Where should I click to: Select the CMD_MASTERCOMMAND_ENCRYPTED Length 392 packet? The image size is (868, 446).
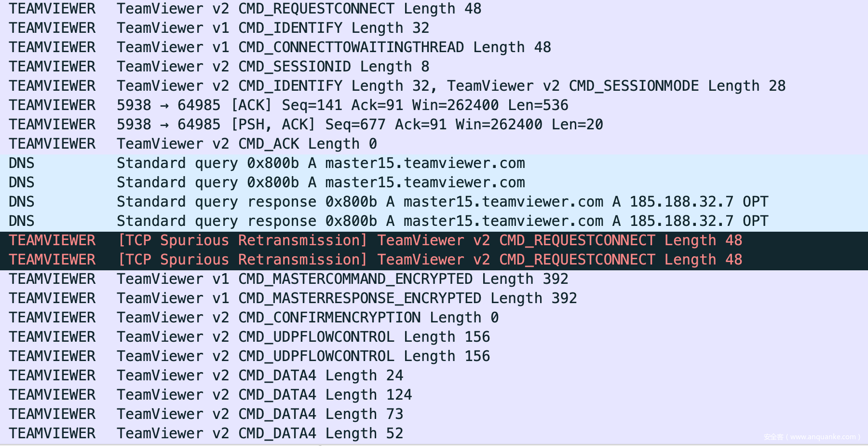[x=434, y=279]
